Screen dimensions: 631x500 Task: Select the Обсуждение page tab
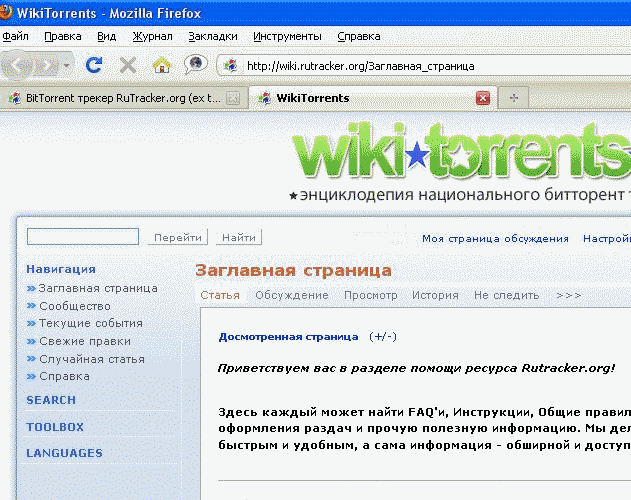click(x=291, y=295)
